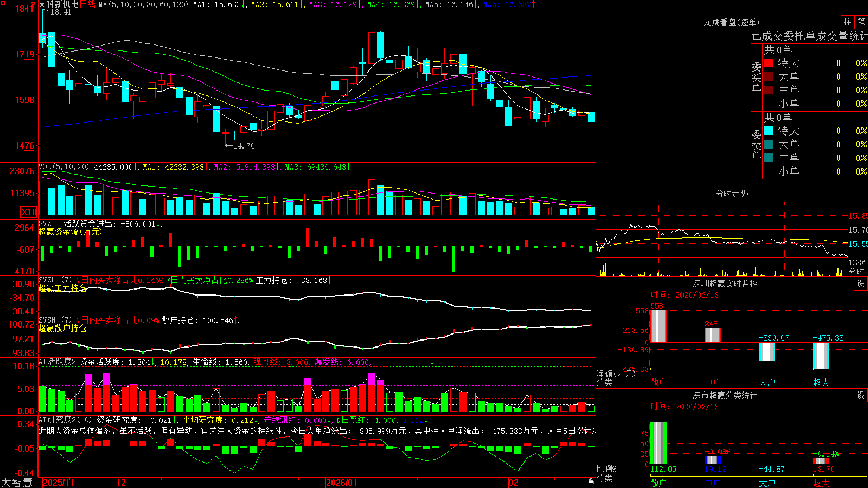Click the red 超大 bar in 深市超赢分类统计
Screen dimensions: 868x488
coord(821,461)
